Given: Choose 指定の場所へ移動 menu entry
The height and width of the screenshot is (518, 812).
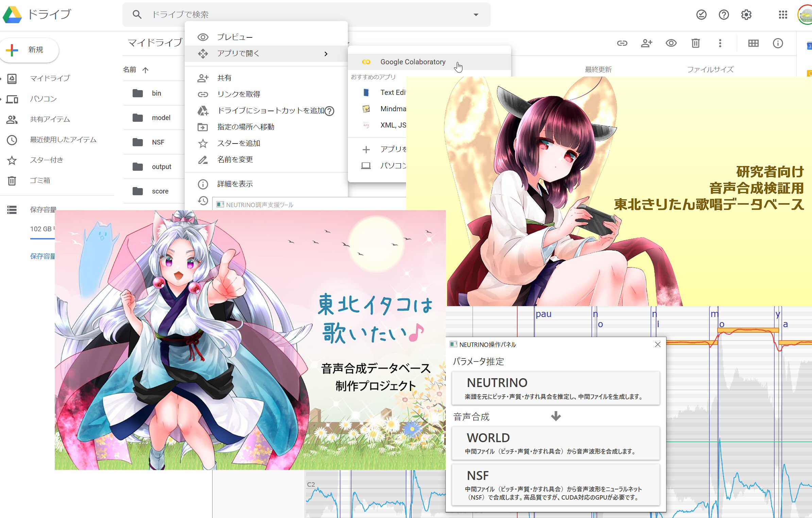Looking at the screenshot, I should pyautogui.click(x=266, y=127).
